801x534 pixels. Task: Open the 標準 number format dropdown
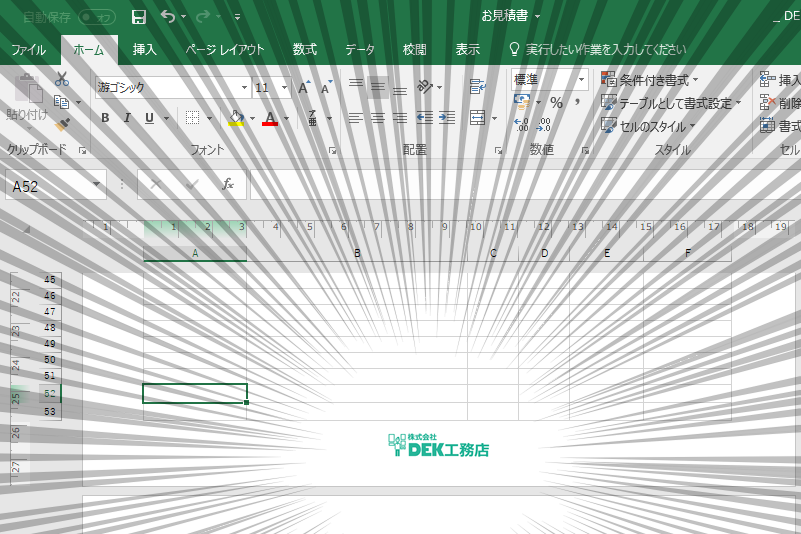tap(581, 80)
